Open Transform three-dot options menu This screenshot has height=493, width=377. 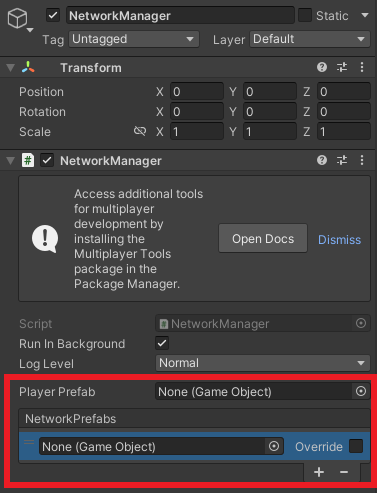tap(362, 67)
